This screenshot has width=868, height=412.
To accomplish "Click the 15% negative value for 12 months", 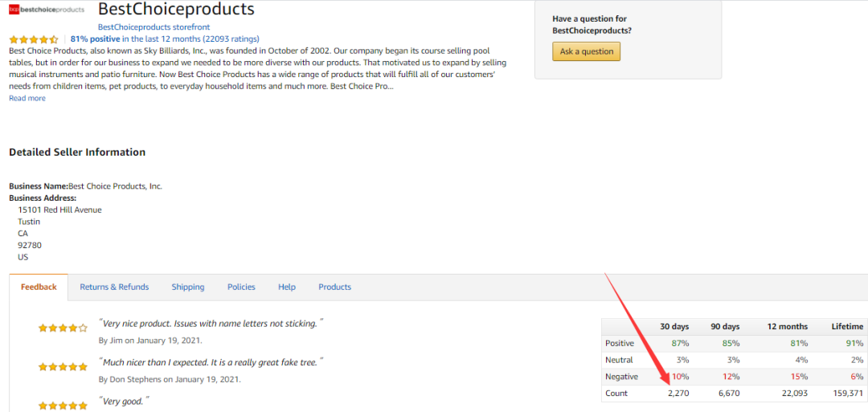I will pyautogui.click(x=799, y=377).
